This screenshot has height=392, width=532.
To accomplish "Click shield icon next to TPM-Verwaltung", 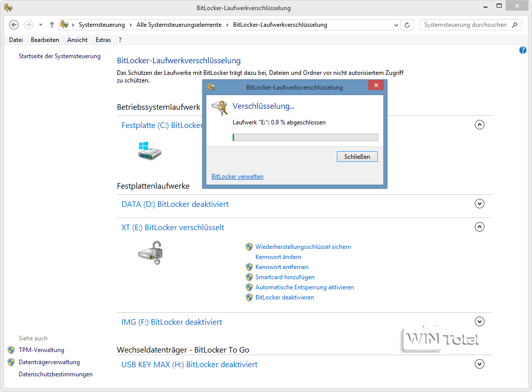I will pos(11,350).
